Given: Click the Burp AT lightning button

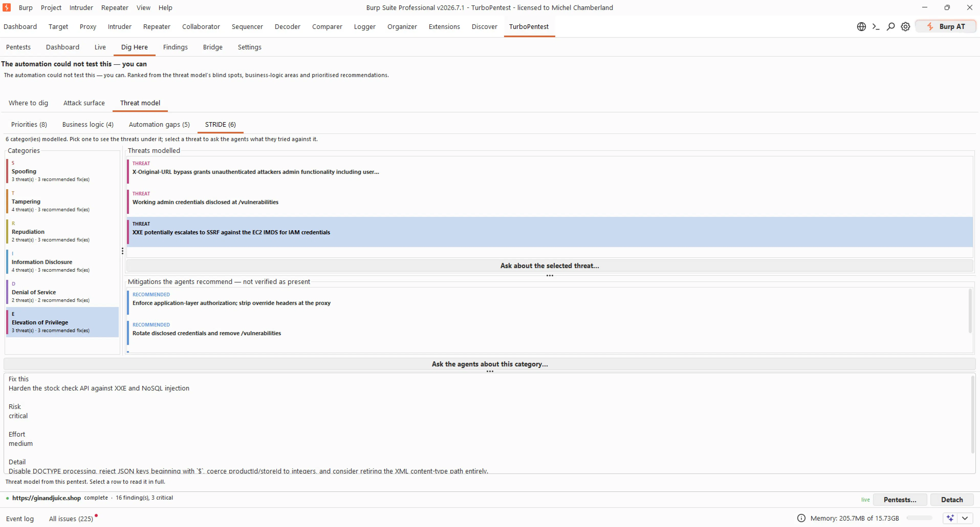Looking at the screenshot, I should [946, 27].
